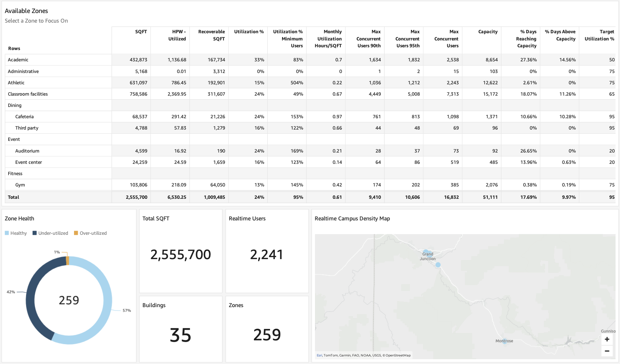The width and height of the screenshot is (620, 364).
Task: Select the Academic zone row
Action: point(310,60)
